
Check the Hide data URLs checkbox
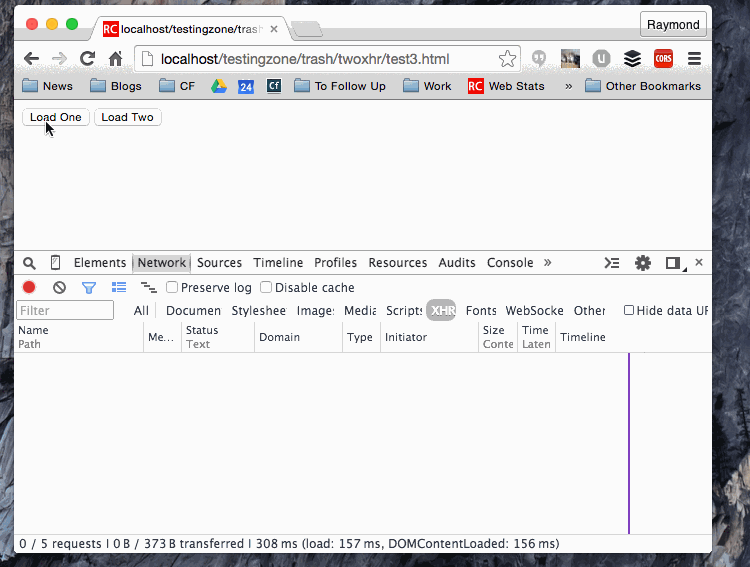point(629,310)
